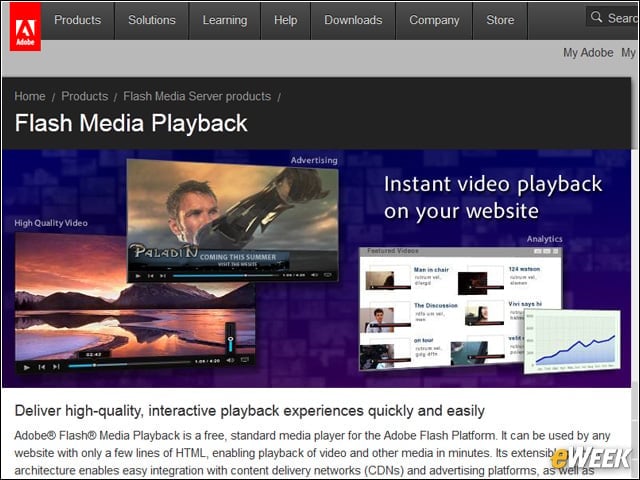Click the Advertising label
Viewport: 640px width, 480px height.
click(x=314, y=160)
